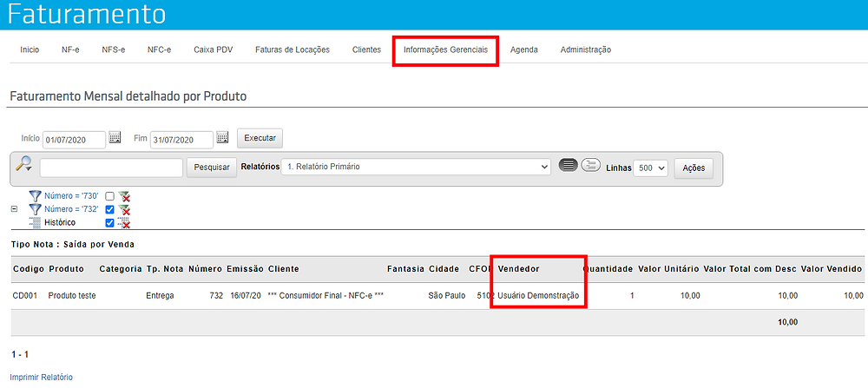Image resolution: width=868 pixels, height=388 pixels.
Task: Sort by the Emissão column header
Action: tap(246, 268)
